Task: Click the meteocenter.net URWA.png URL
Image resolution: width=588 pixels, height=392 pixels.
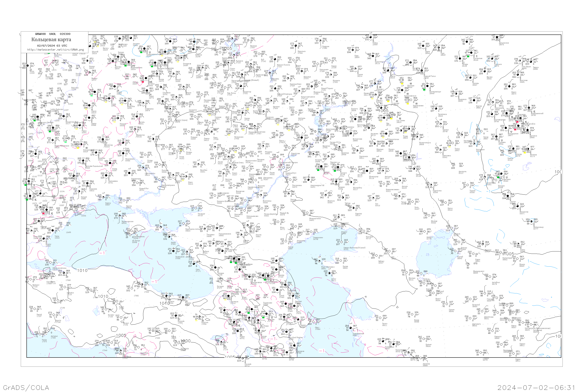Action: pos(55,50)
